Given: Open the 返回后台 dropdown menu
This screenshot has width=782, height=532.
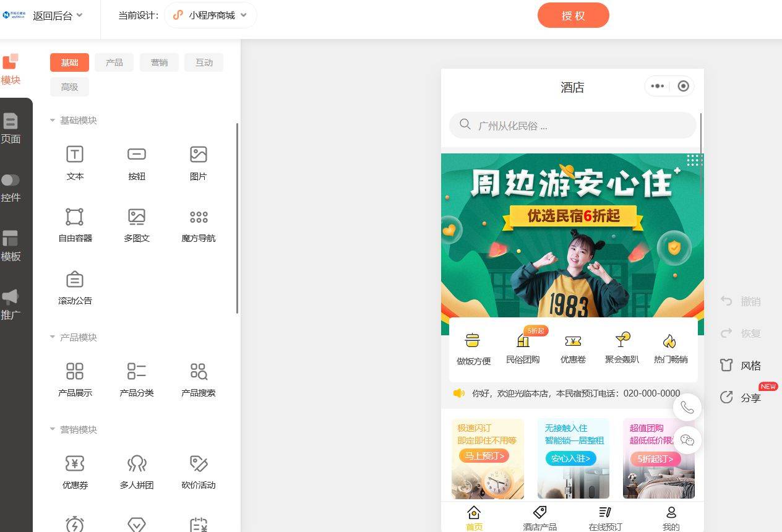Looking at the screenshot, I should 58,15.
